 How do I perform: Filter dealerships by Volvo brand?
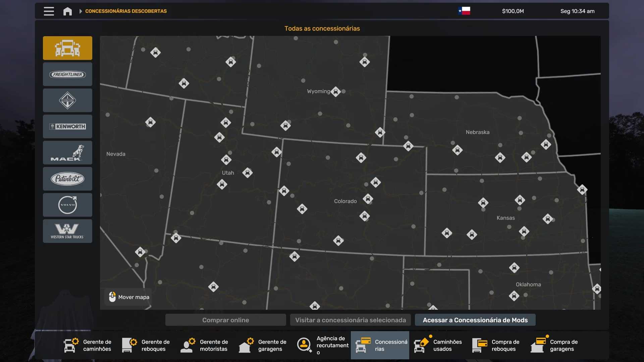click(67, 205)
